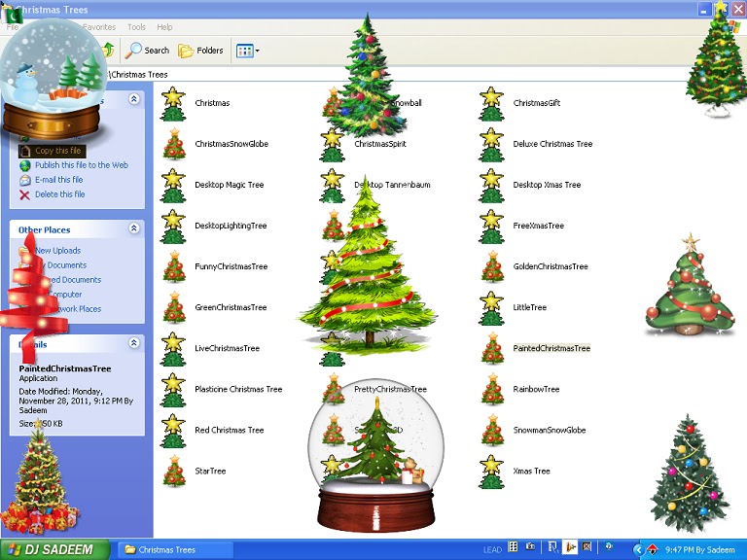The width and height of the screenshot is (747, 560).
Task: Click the LittleTree file icon
Action: tap(491, 308)
